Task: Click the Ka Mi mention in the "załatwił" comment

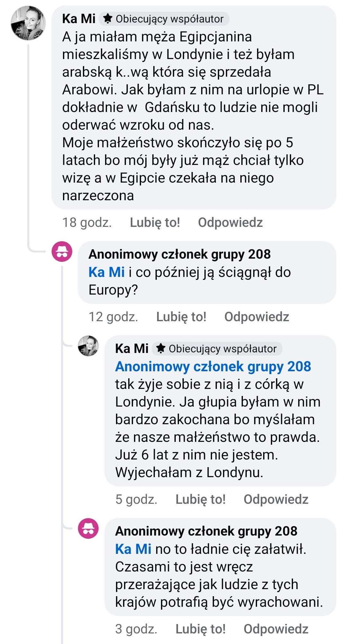Action: tap(133, 549)
